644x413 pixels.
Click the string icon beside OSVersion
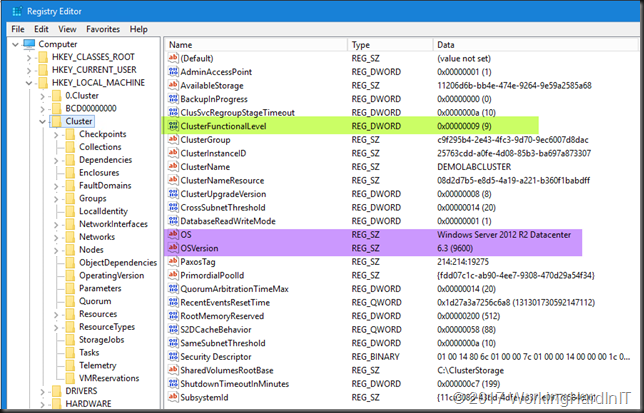(x=173, y=248)
